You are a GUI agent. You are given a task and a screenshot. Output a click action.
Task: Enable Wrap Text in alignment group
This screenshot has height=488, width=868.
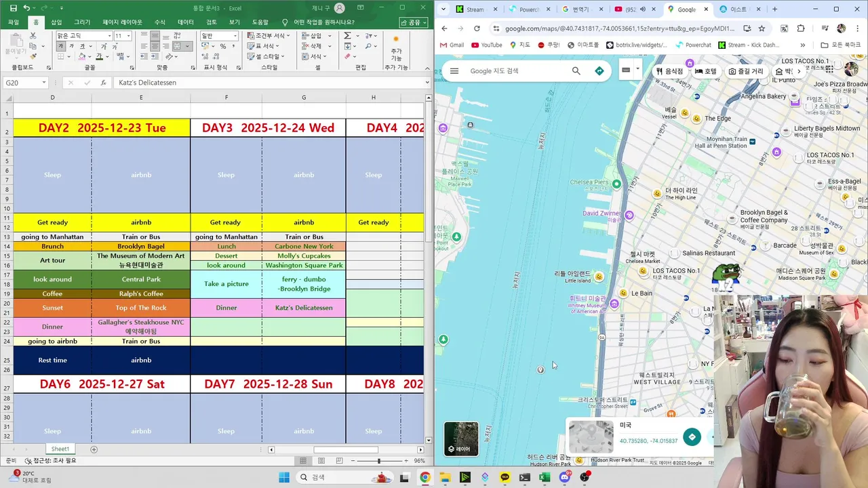click(x=177, y=35)
